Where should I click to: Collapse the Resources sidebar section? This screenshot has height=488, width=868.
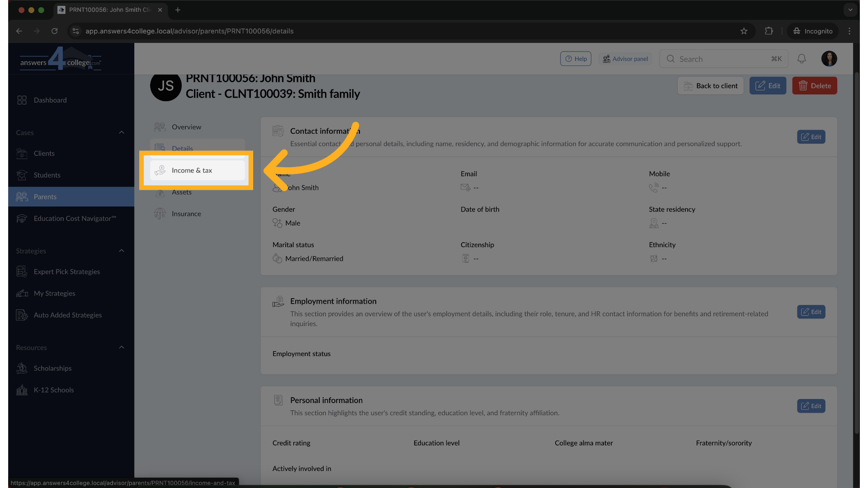(121, 347)
